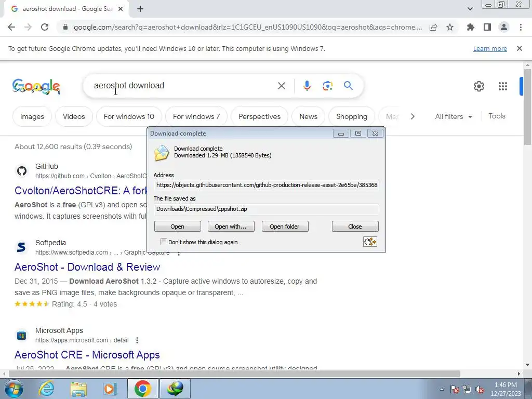Open the Chrome profile avatar
Viewport: 532px width, 399px height.
[504, 27]
